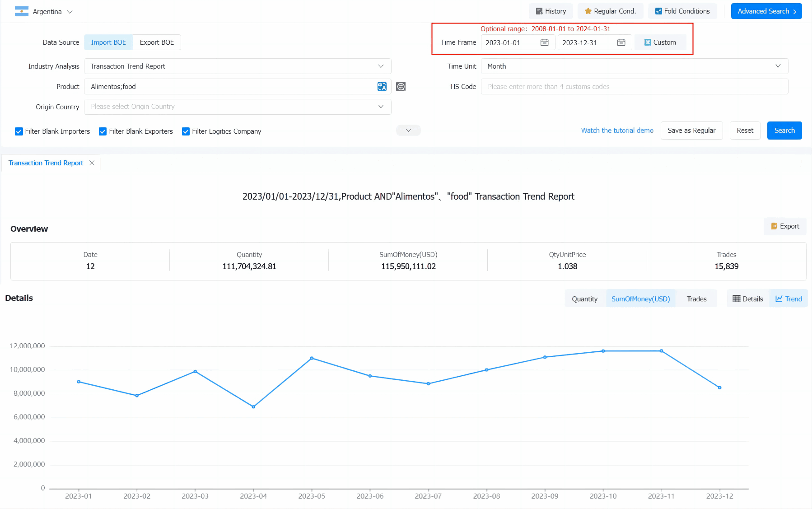812x509 pixels.
Task: Uncheck Filter Blank Exporters checkbox
Action: click(x=103, y=131)
